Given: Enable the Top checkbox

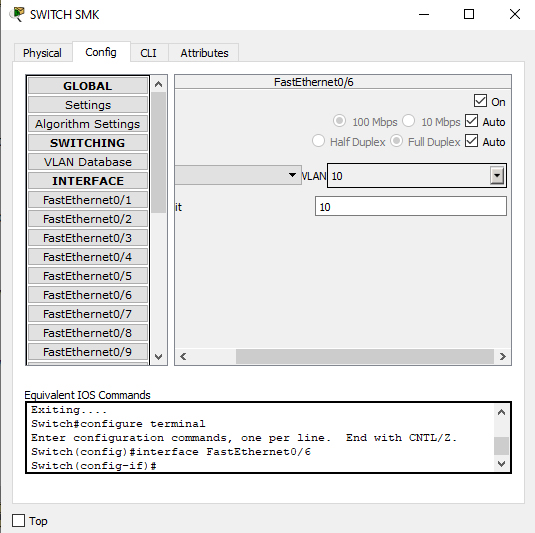Looking at the screenshot, I should [18, 521].
